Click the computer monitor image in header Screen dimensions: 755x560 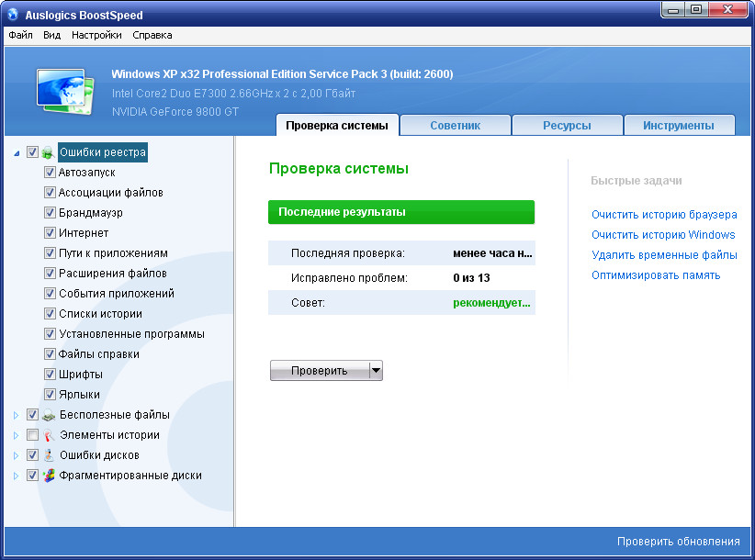[x=65, y=92]
